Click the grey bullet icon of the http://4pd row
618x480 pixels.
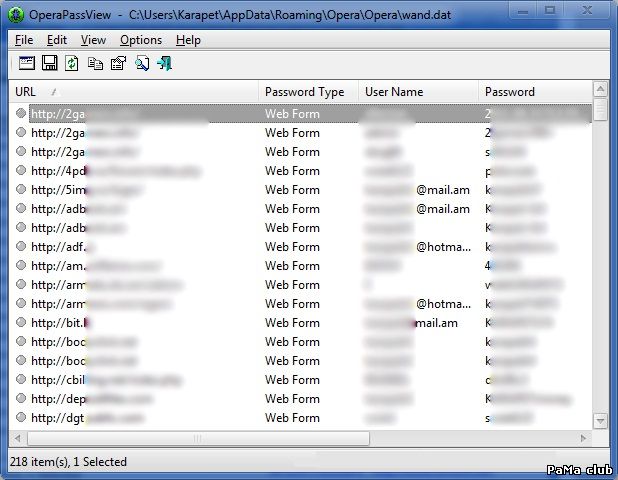coord(21,170)
